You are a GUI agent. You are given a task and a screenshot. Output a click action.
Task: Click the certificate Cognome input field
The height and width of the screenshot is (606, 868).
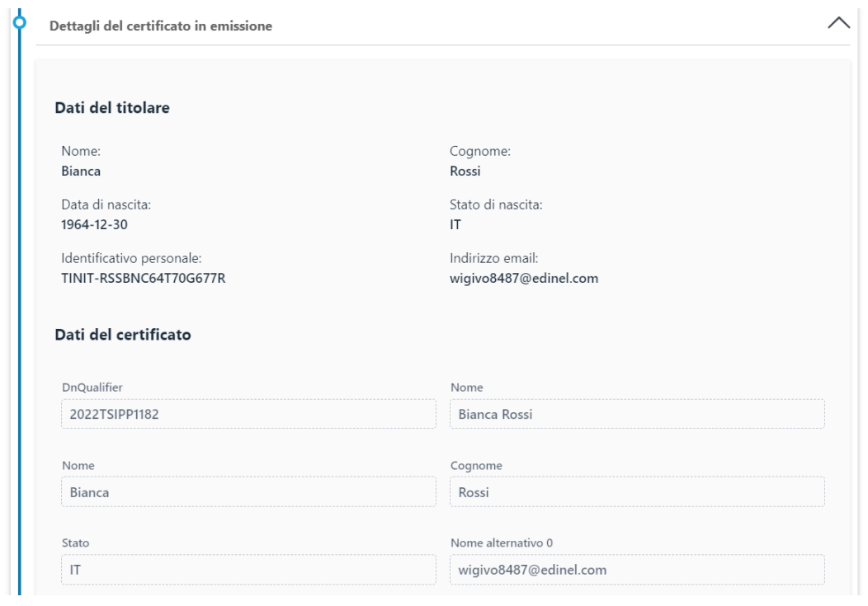click(637, 491)
